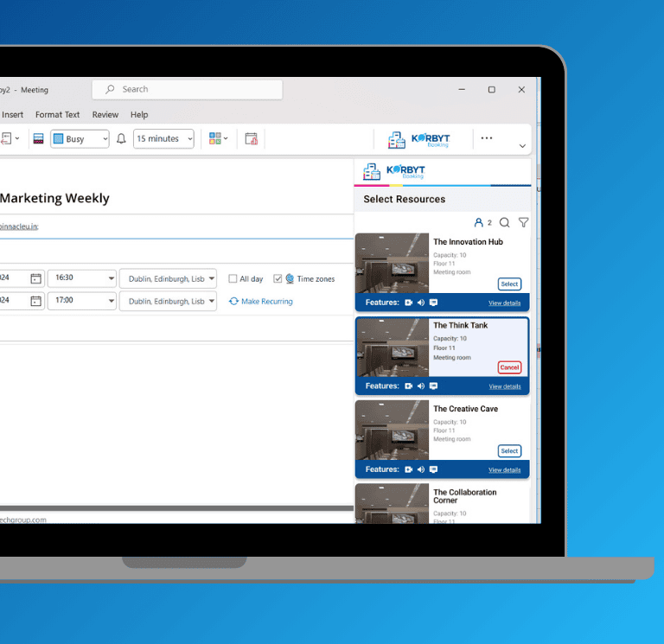The image size is (664, 644).
Task: Open the Format Text ribbon tab
Action: [x=58, y=115]
